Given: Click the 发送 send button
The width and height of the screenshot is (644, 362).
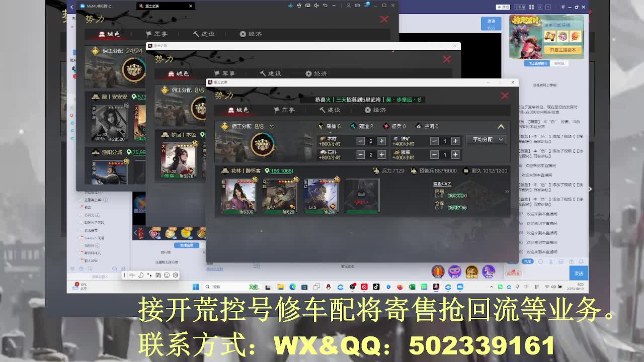Looking at the screenshot, I should tap(579, 273).
